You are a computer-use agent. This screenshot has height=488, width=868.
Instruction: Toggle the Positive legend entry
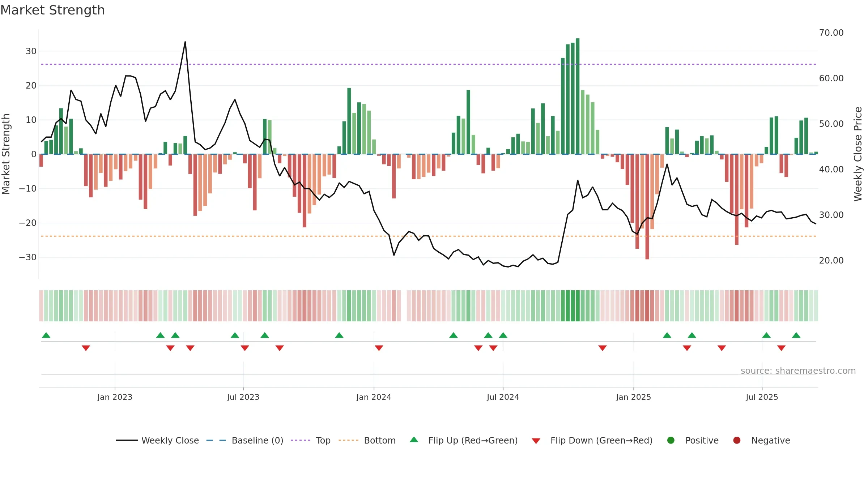point(693,440)
